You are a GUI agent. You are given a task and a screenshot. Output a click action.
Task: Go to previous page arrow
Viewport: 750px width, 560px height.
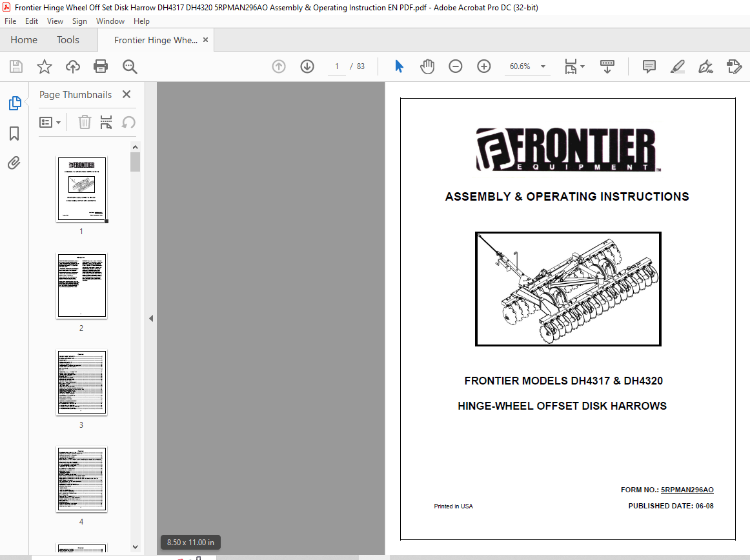(279, 66)
